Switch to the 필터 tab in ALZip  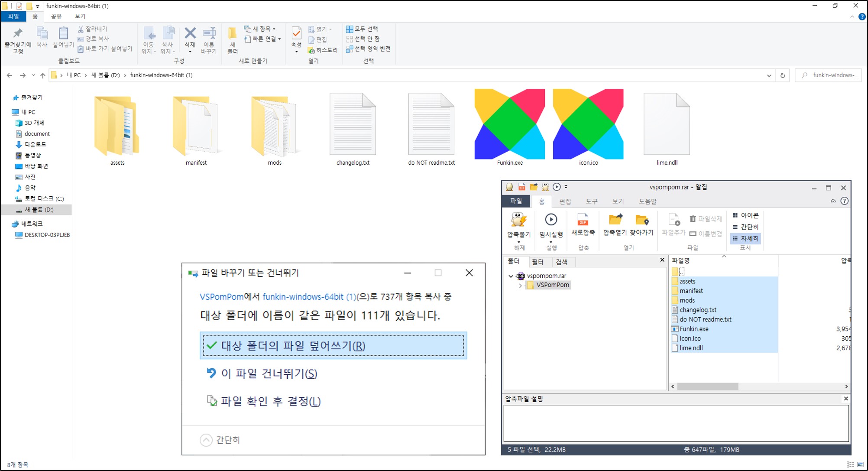538,262
